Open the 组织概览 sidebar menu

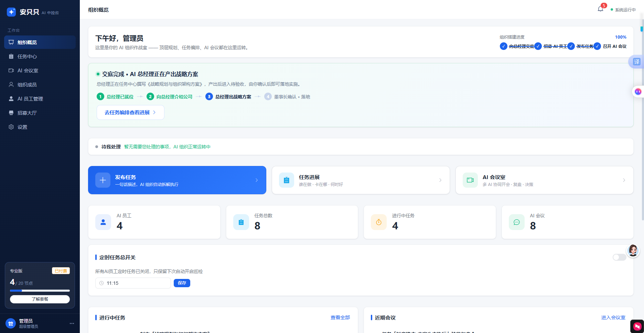40,42
